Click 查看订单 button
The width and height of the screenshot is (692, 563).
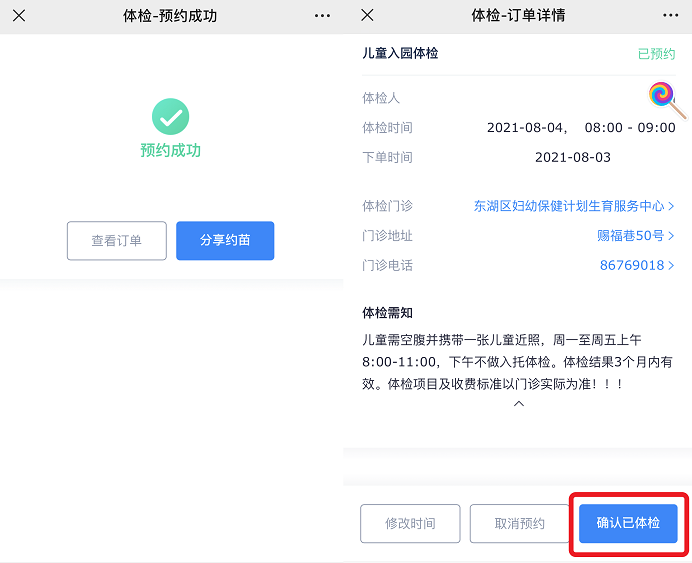(116, 241)
